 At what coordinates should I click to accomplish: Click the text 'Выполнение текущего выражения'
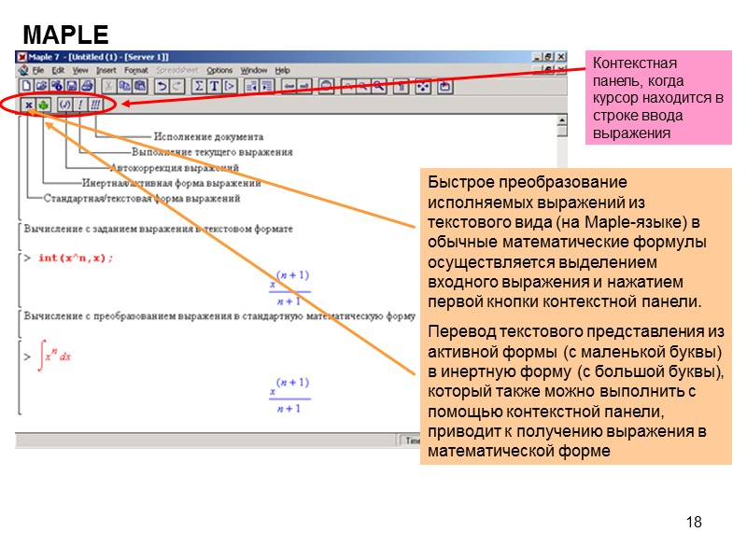212,152
